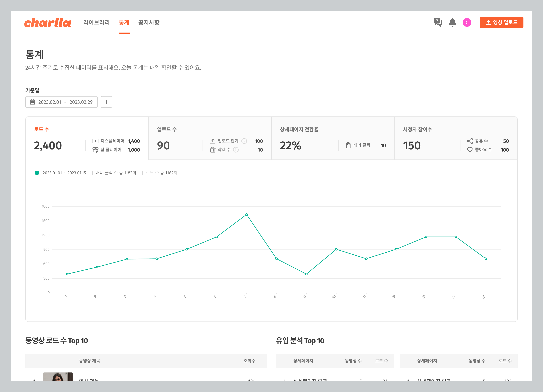
Task: Select the 로드 수 metric card
Action: point(87,138)
